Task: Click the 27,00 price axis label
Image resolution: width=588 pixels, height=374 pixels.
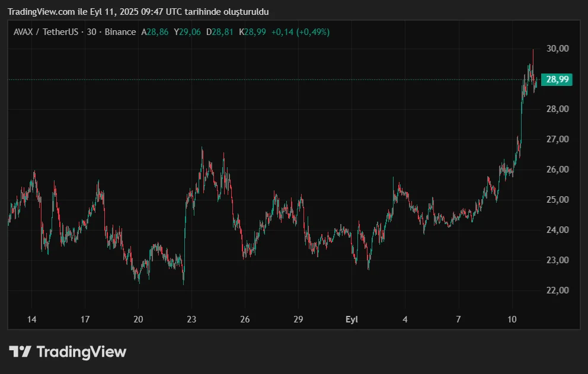Action: [558, 139]
